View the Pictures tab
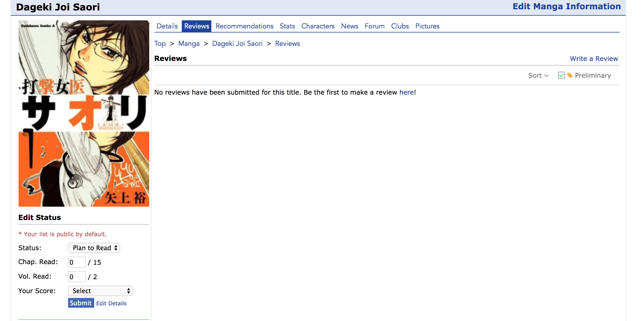Image resolution: width=644 pixels, height=321 pixels. click(x=427, y=26)
